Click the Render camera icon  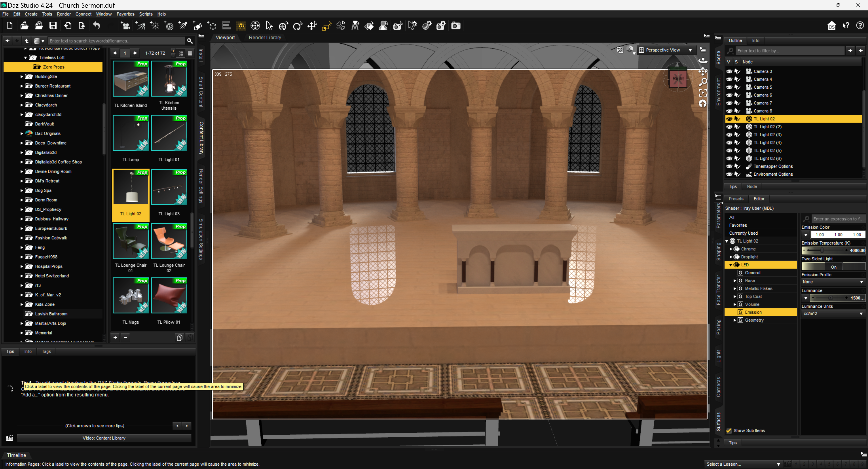[x=456, y=26]
